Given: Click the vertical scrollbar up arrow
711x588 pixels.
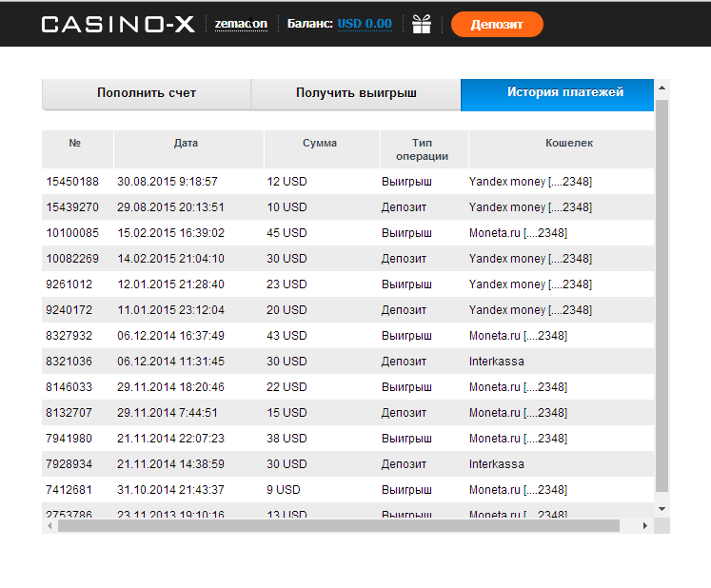Looking at the screenshot, I should click(x=662, y=88).
